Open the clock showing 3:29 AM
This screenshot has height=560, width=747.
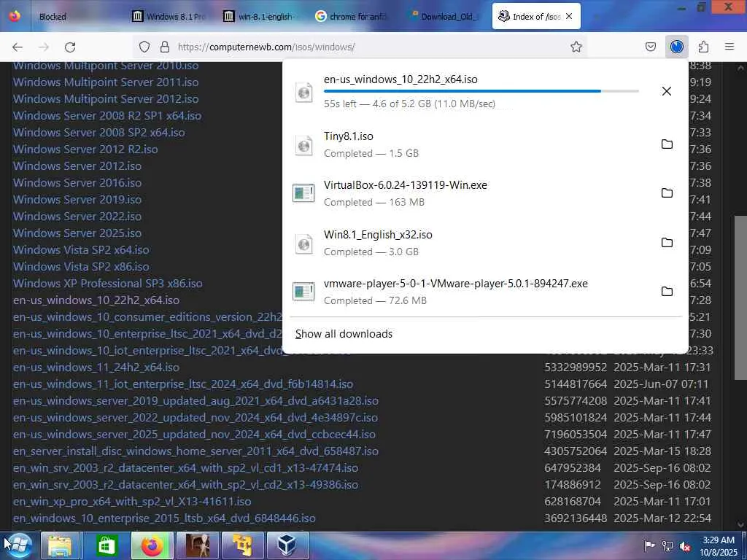pos(719,546)
